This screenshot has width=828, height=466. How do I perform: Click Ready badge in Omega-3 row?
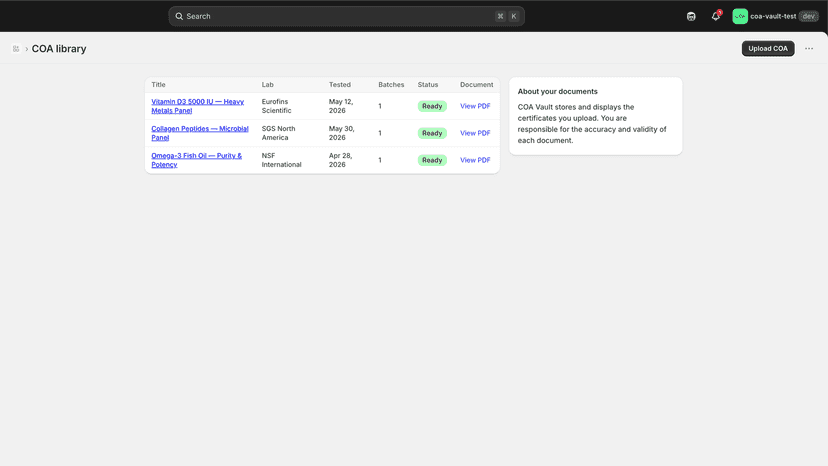tap(432, 160)
